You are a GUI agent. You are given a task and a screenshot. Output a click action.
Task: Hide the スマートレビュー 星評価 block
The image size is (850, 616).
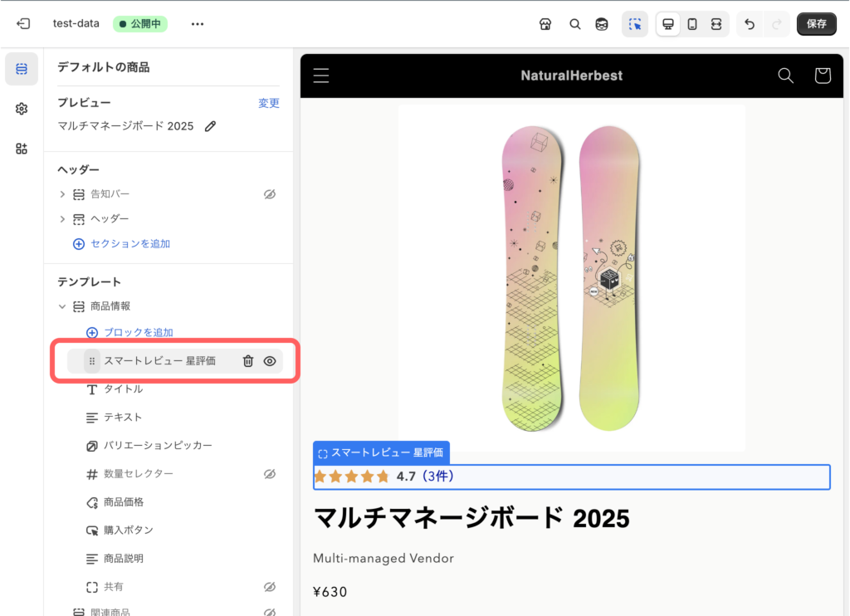click(270, 361)
